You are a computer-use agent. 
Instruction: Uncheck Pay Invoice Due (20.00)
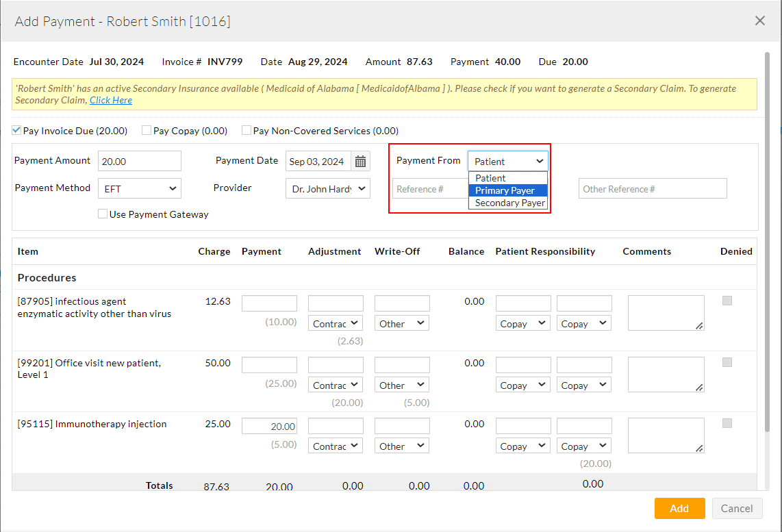[x=15, y=129]
